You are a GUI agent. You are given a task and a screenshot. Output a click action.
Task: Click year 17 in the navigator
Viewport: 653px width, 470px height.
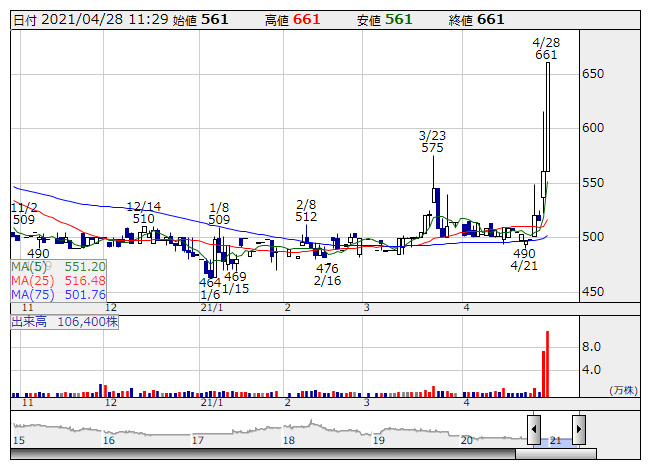point(198,440)
